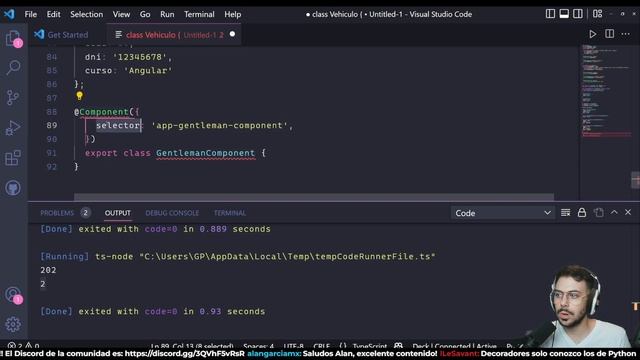
Task: Maximize the panel with the chevron up
Action: [614, 212]
